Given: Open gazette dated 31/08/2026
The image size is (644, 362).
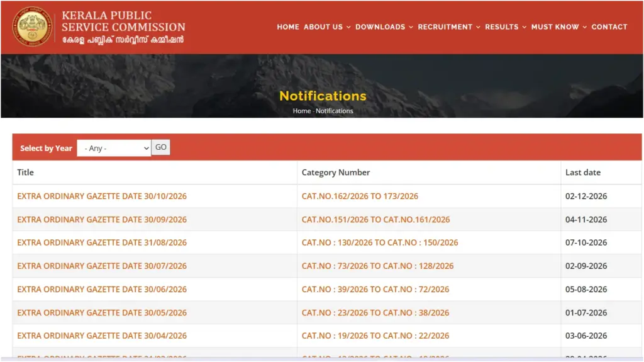Looking at the screenshot, I should [x=102, y=243].
